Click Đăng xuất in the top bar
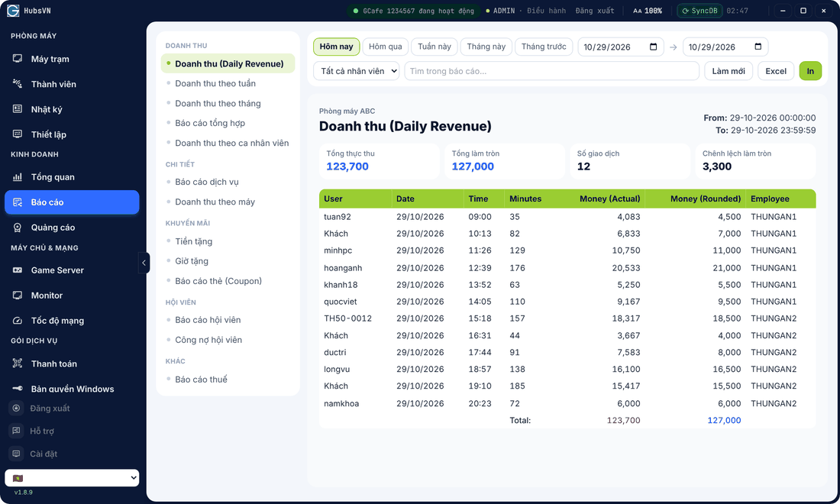Image resolution: width=840 pixels, height=504 pixels. pyautogui.click(x=595, y=11)
